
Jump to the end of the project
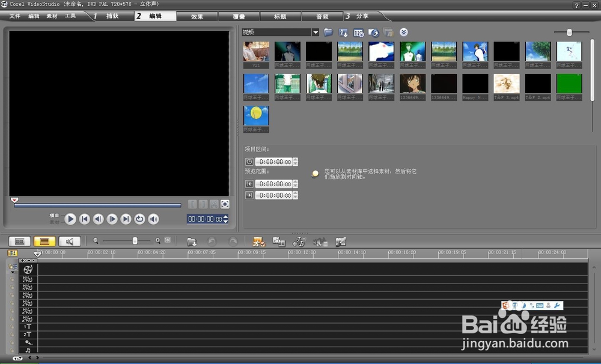tap(126, 219)
